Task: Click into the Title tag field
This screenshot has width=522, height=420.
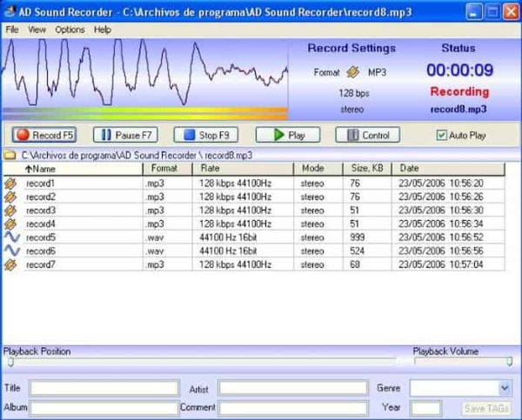Action: (104, 388)
